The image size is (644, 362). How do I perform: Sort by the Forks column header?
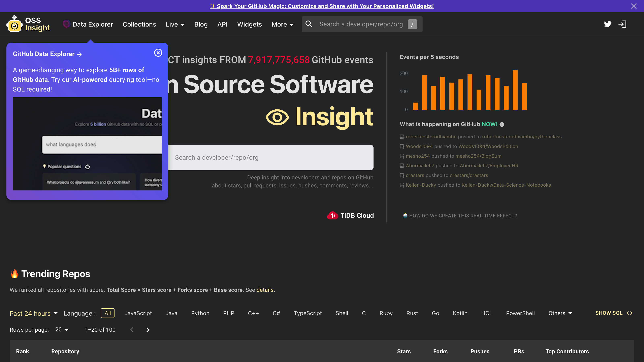440,351
